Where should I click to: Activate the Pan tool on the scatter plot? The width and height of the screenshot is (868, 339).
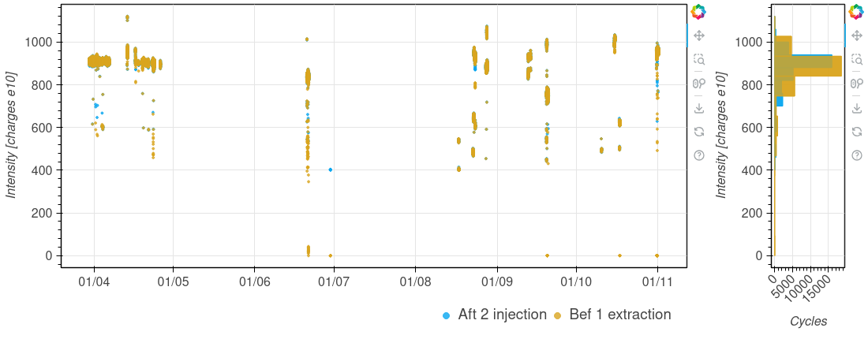point(698,35)
